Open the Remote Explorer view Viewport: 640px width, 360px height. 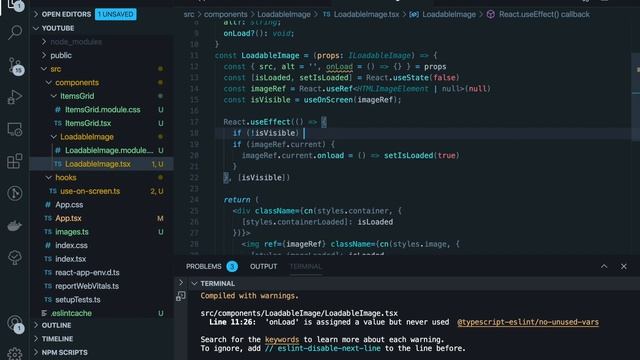point(15,129)
